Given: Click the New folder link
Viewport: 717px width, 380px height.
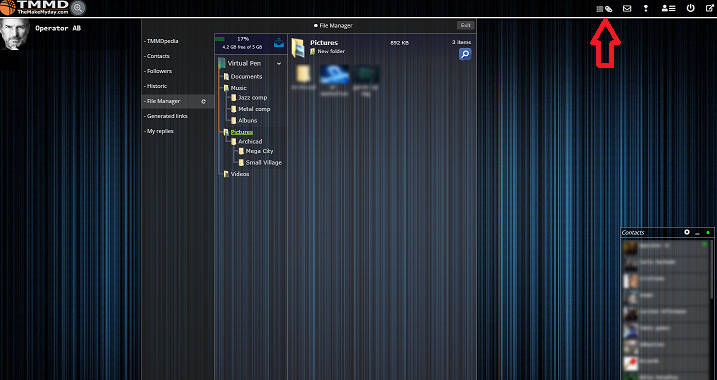Looking at the screenshot, I should point(331,52).
